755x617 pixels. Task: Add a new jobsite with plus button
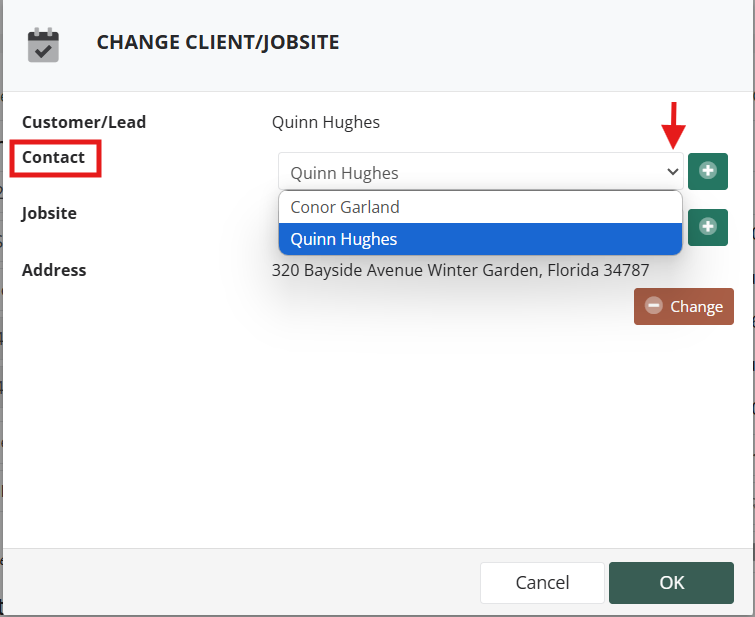pos(707,227)
